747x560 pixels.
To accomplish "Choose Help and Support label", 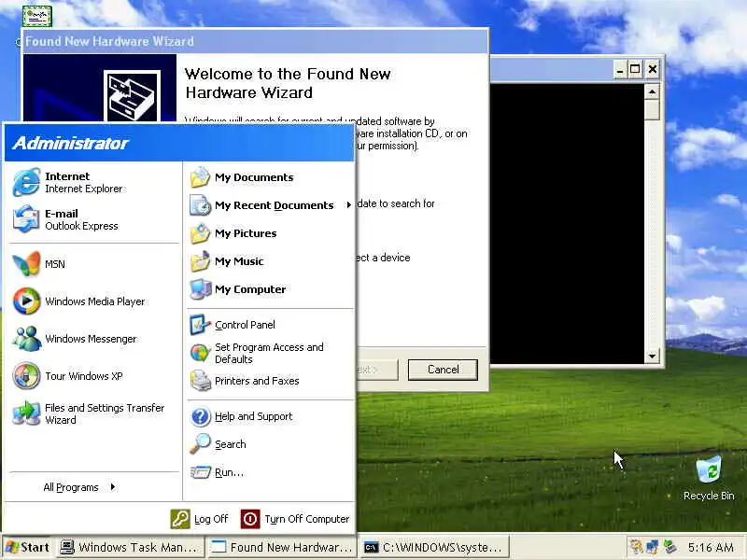I will (x=253, y=416).
